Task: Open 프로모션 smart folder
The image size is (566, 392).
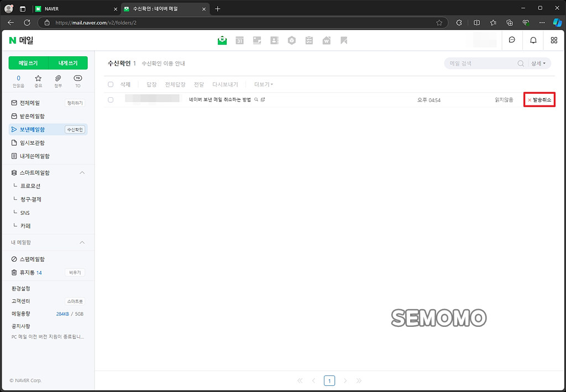Action: 30,186
